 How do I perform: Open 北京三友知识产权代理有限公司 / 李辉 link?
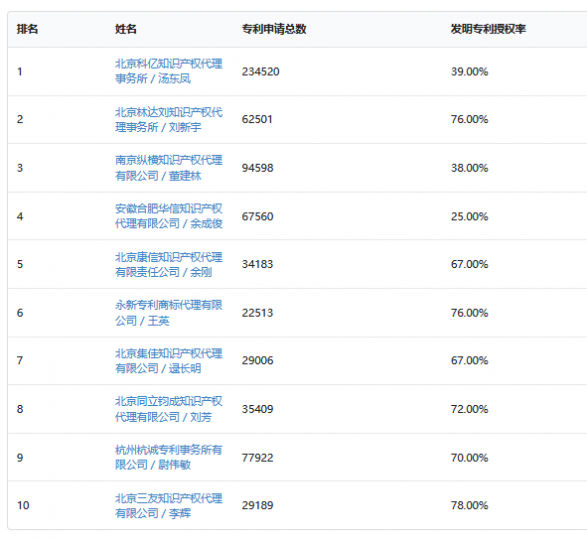[x=168, y=506]
